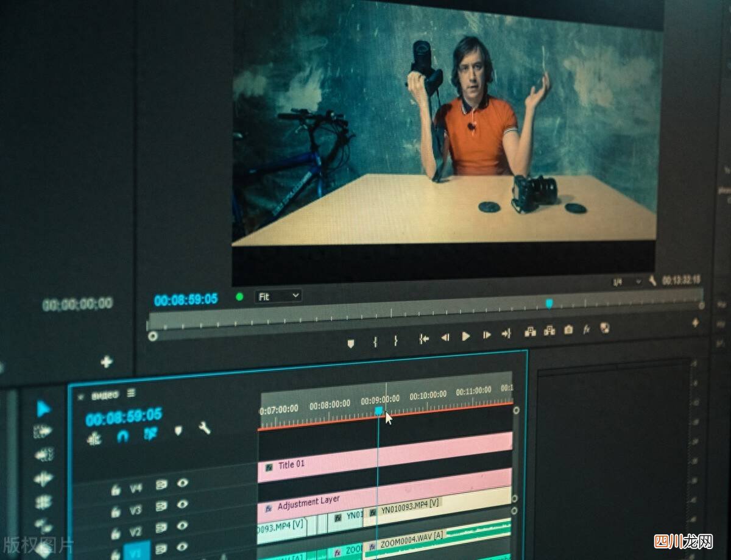This screenshot has height=560, width=731.
Task: Hide the V2 track output
Action: [182, 525]
